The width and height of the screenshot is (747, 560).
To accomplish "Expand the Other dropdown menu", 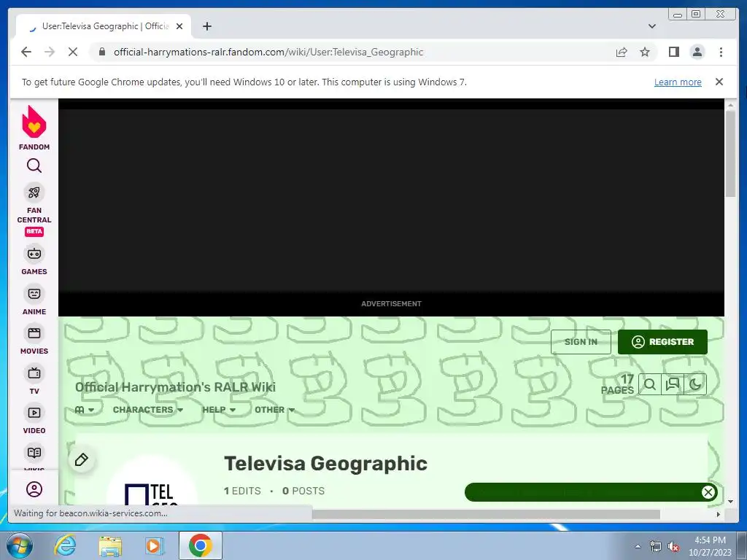I will (x=274, y=410).
